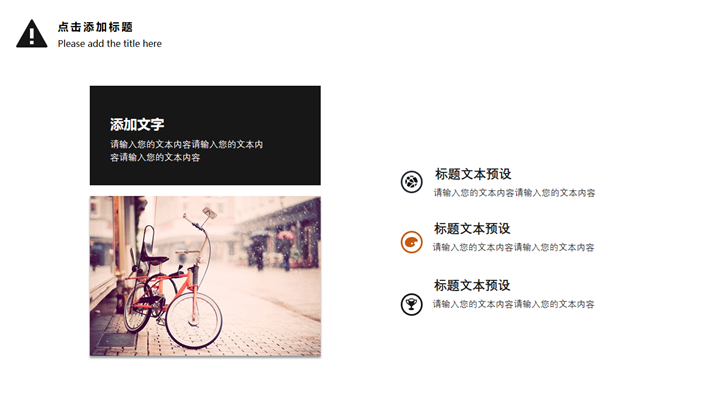
Task: Click the 添加文字 white heading
Action: tap(137, 124)
